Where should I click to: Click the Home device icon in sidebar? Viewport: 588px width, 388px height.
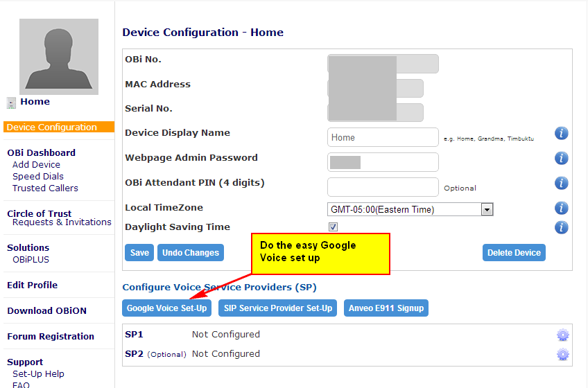(x=11, y=103)
